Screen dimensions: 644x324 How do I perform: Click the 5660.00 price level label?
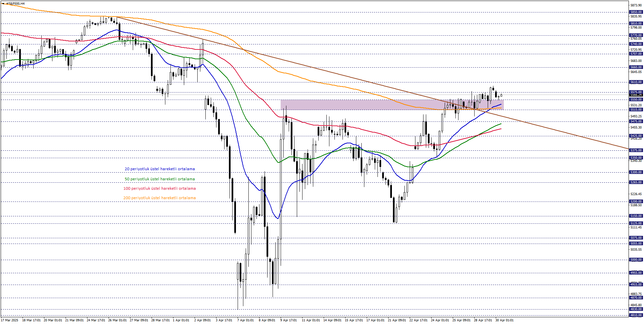636,67
